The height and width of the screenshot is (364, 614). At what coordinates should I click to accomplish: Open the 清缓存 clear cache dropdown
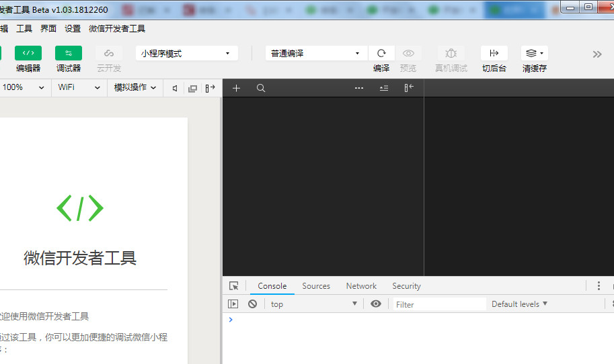(535, 53)
